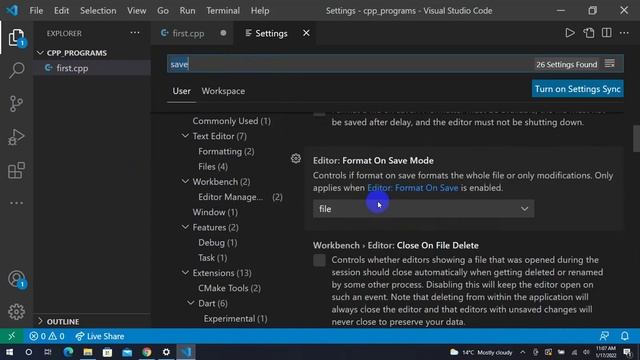Collapse the Workbench settings group

(x=185, y=182)
